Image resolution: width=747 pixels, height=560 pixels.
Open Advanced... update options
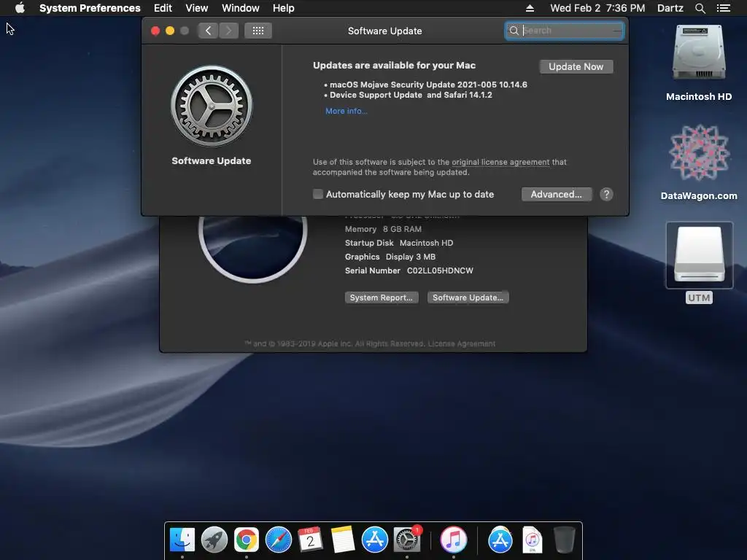coord(557,194)
